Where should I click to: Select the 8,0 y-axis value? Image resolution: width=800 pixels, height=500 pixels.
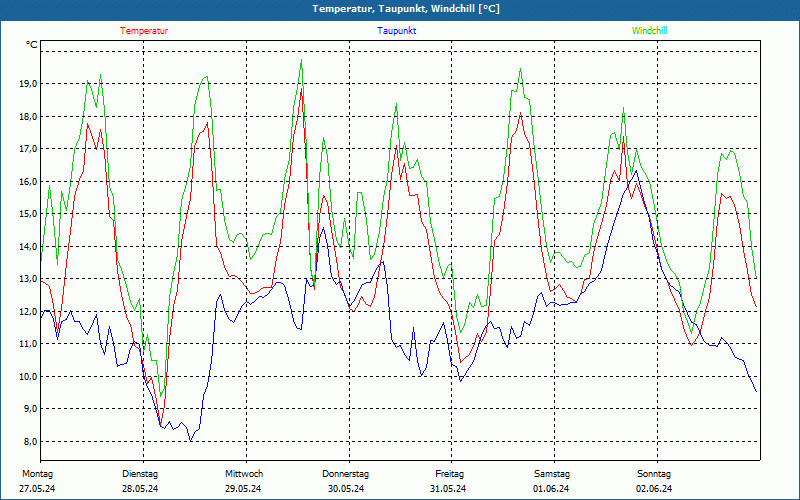[30, 442]
